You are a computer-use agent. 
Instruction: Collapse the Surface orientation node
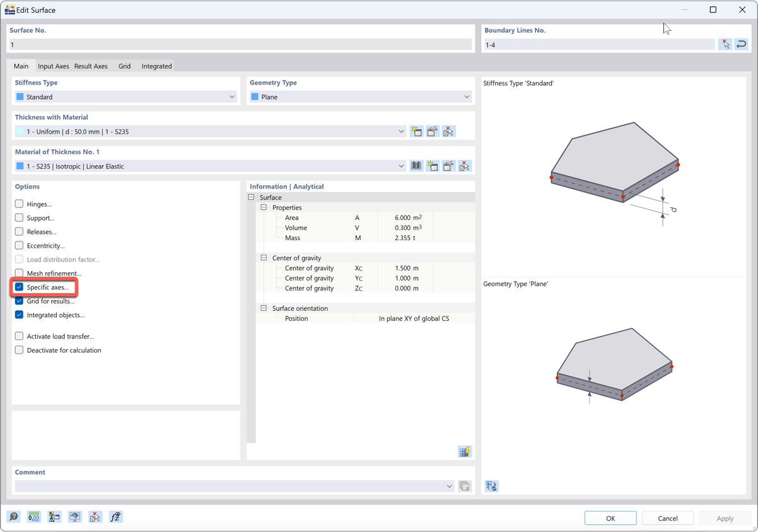coord(264,308)
